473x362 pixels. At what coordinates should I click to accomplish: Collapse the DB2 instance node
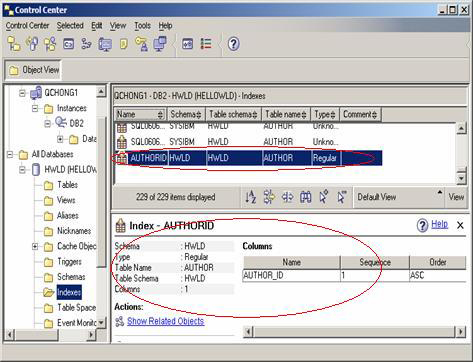click(x=48, y=124)
